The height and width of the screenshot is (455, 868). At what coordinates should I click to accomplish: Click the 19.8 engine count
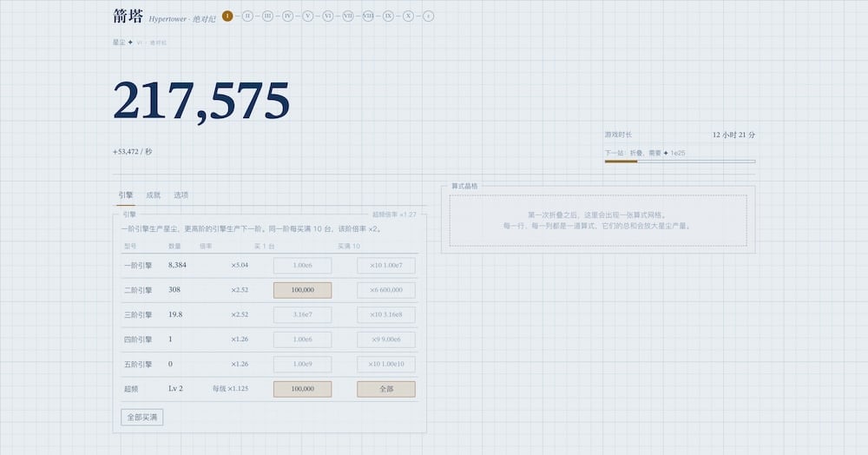(x=175, y=314)
